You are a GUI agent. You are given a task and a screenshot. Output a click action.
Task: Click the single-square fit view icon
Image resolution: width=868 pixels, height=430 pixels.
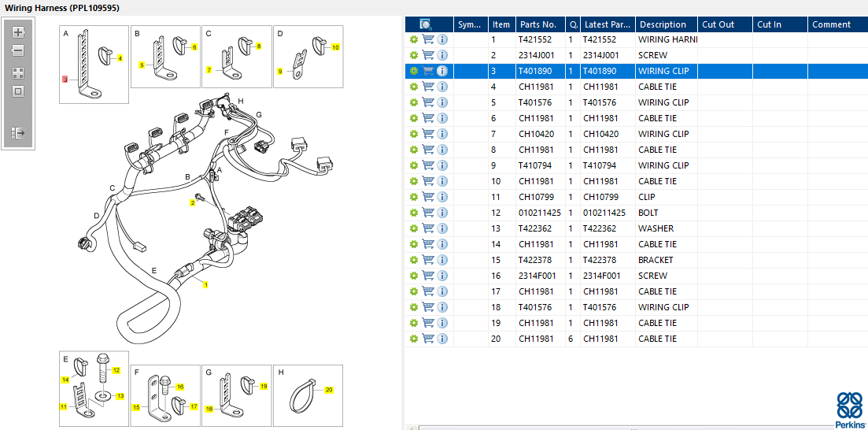(x=18, y=91)
